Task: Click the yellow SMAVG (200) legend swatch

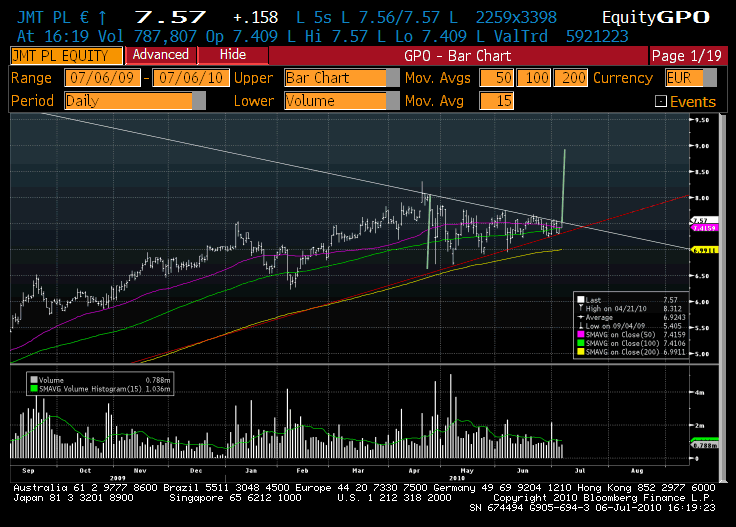Action: pos(581,352)
